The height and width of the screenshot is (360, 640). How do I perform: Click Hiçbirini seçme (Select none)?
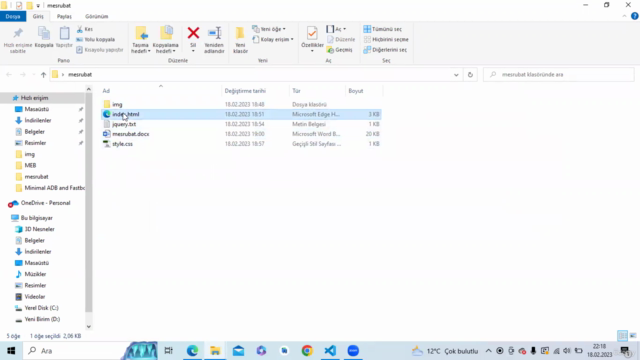[x=386, y=40]
